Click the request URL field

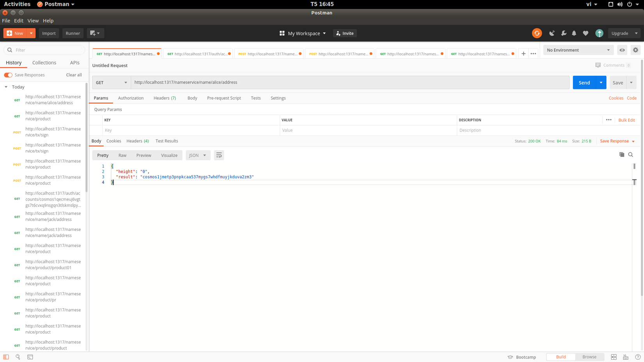(350, 82)
